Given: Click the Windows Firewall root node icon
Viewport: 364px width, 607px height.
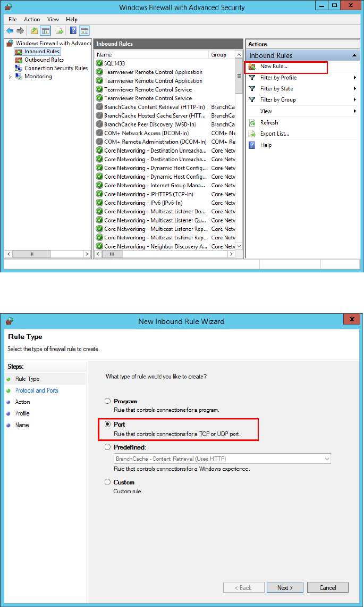Looking at the screenshot, I should 11,44.
